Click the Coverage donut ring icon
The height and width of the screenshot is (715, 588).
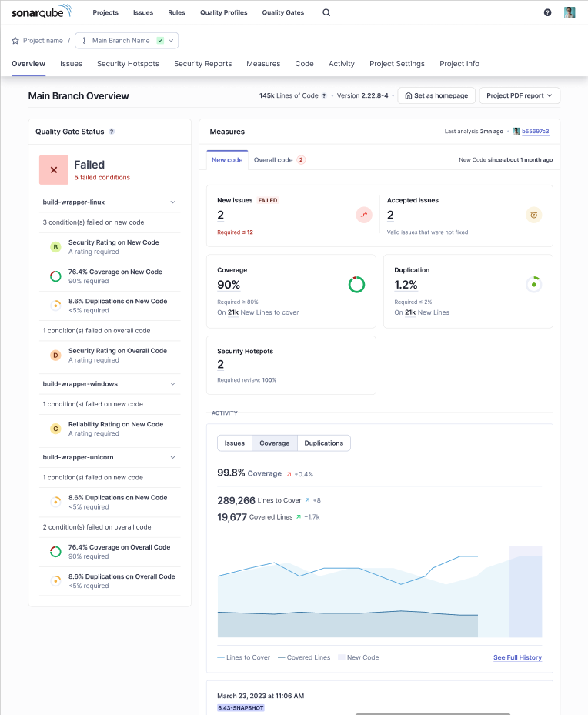click(356, 284)
